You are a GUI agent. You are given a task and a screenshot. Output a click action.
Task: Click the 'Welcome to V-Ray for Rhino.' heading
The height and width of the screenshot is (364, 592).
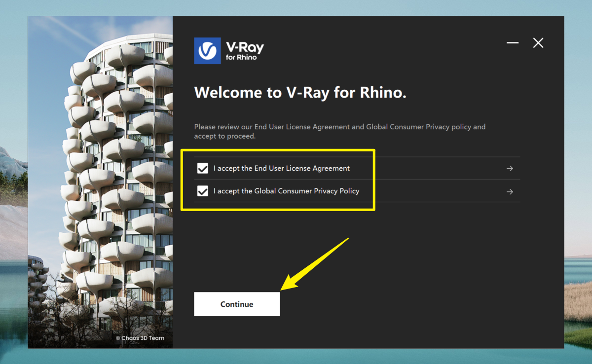click(x=300, y=93)
